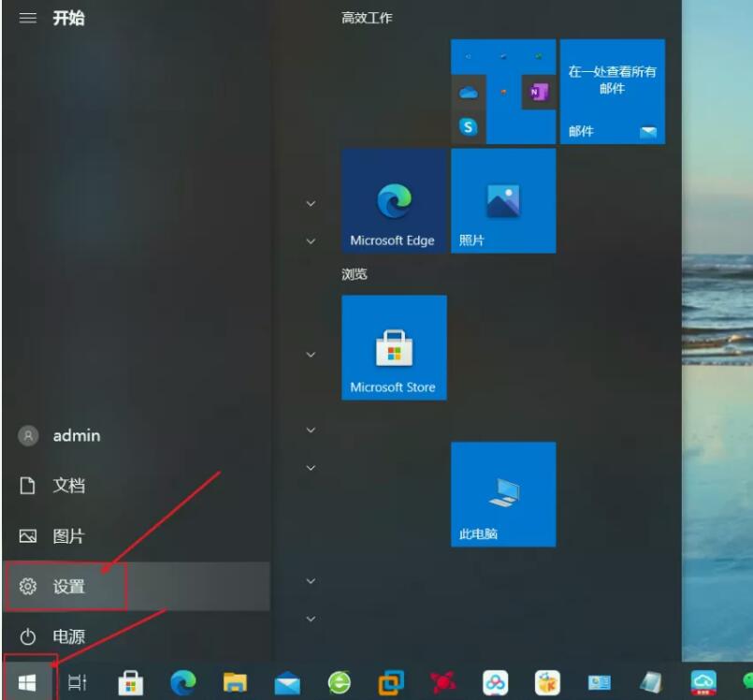Viewport: 753px width, 700px height.
Task: Open OneDrive in the tile folder
Action: [x=469, y=93]
